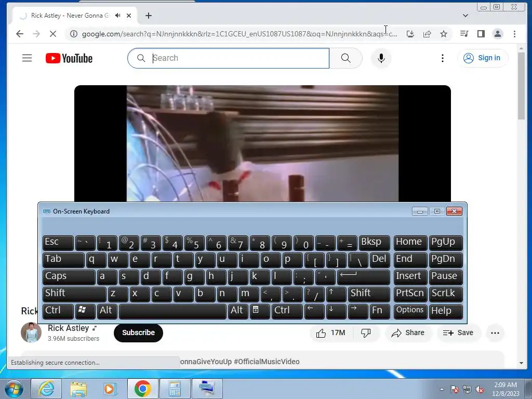Click the Home key on On-Screen Keyboard

coord(410,243)
